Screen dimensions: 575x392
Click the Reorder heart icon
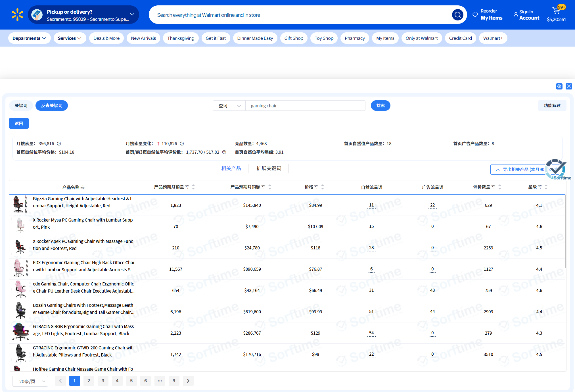pos(475,14)
